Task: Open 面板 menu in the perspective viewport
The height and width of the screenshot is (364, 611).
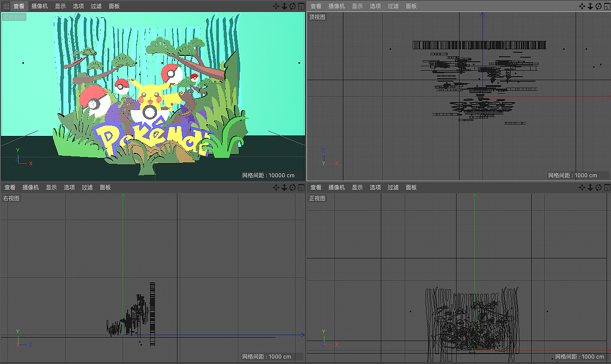Action: click(x=114, y=6)
